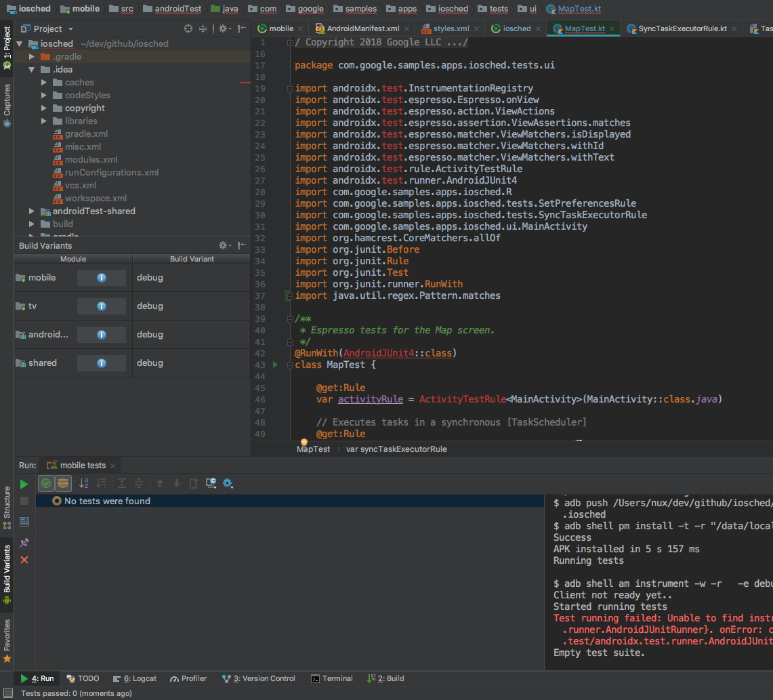The width and height of the screenshot is (773, 700).
Task: Open the Run panel settings gear
Action: pyautogui.click(x=228, y=483)
